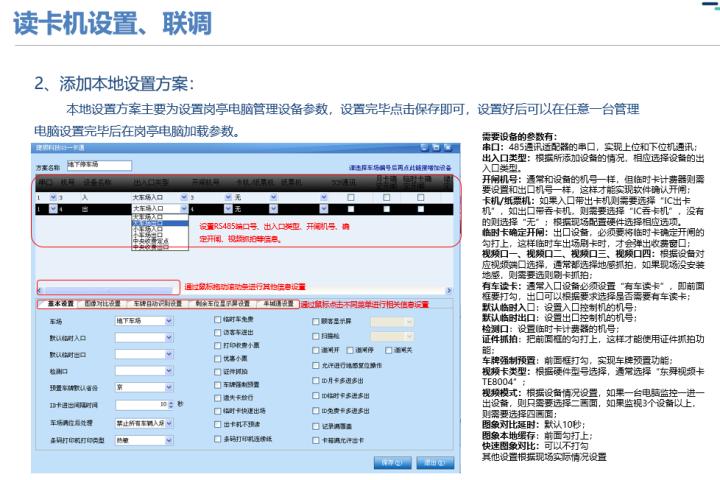The height and width of the screenshot is (480, 720).
Task: Click right arrow of device table scrollbar
Action: [449, 290]
